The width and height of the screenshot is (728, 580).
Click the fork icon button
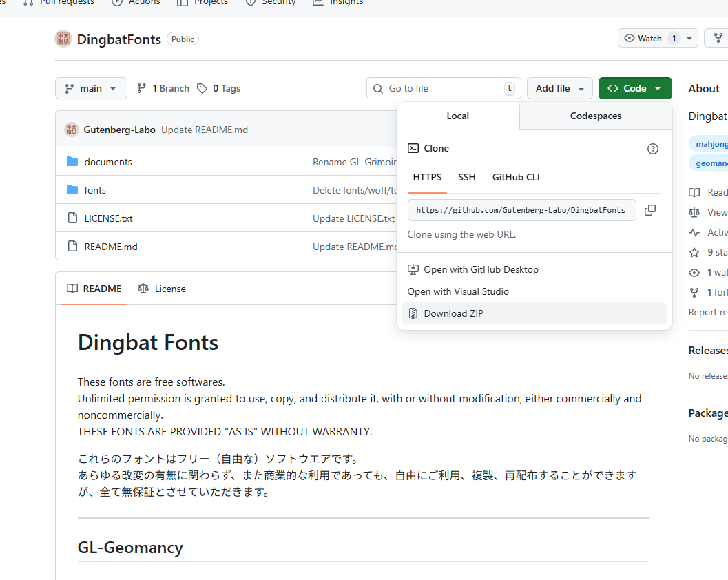pos(717,39)
